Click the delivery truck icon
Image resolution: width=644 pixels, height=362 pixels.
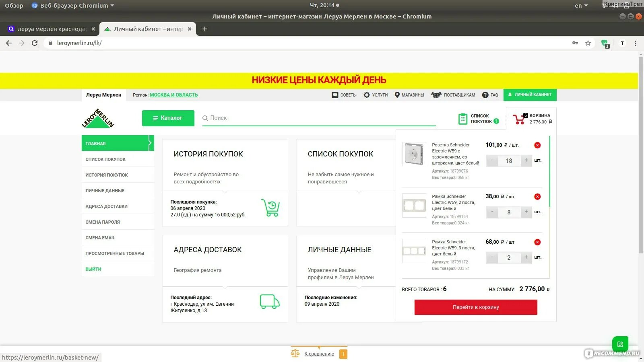point(270,302)
